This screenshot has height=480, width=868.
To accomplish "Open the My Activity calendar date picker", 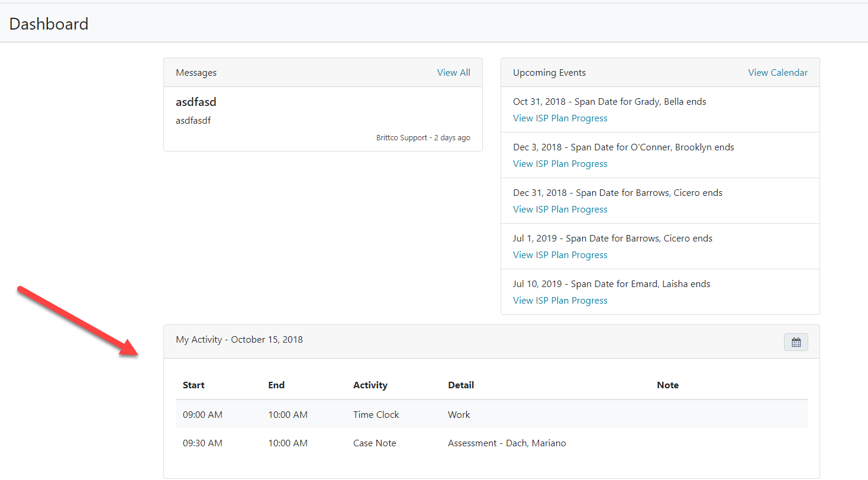I will 796,342.
